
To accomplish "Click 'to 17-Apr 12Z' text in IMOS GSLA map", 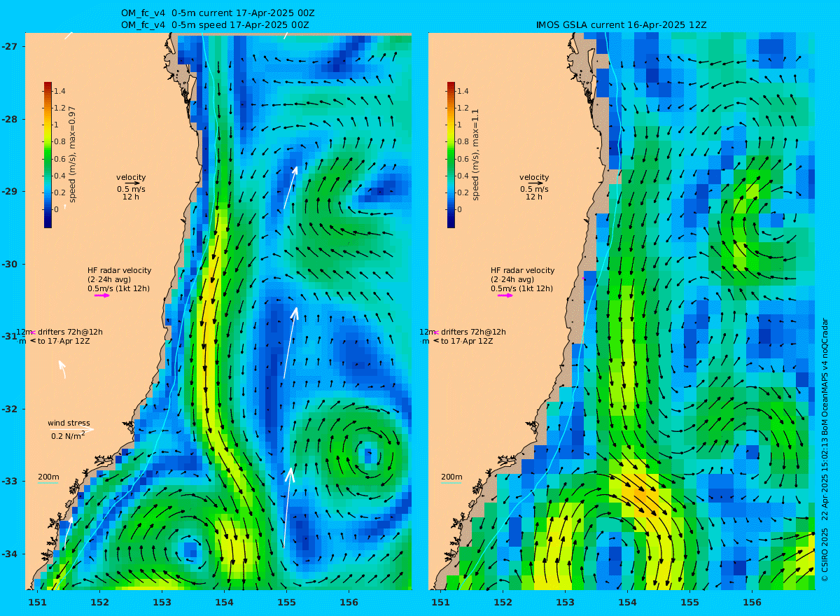I will 467,341.
